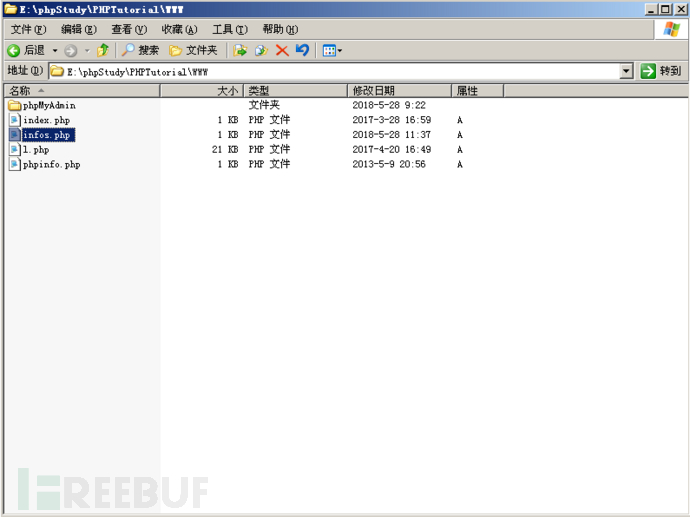Image resolution: width=690 pixels, height=517 pixels.
Task: Open the Search (搜索) toolbar button
Action: (140, 50)
